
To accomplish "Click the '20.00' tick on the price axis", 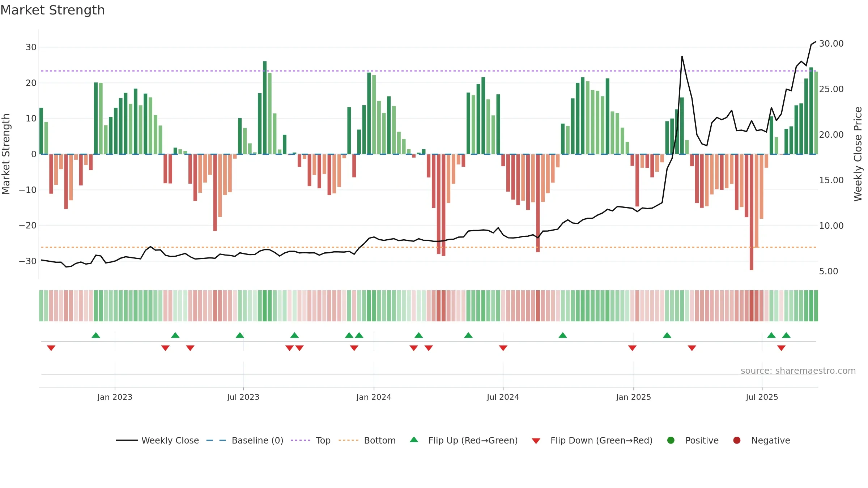I will tap(831, 134).
